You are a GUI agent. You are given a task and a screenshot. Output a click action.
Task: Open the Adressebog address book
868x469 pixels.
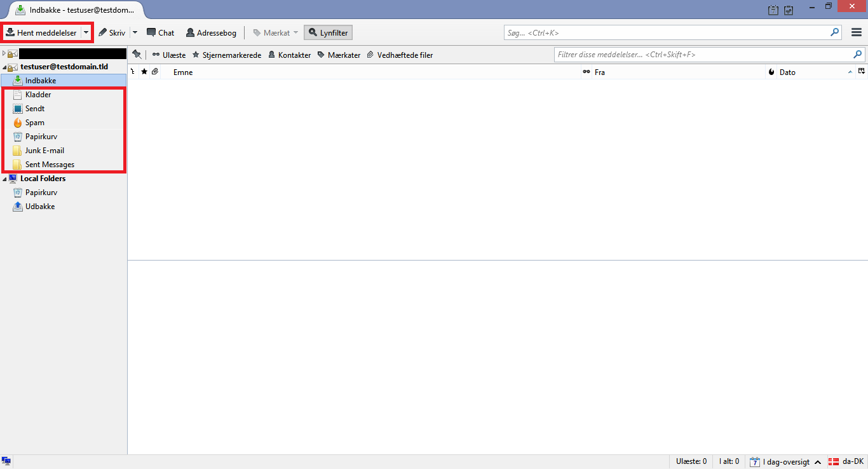click(x=211, y=32)
